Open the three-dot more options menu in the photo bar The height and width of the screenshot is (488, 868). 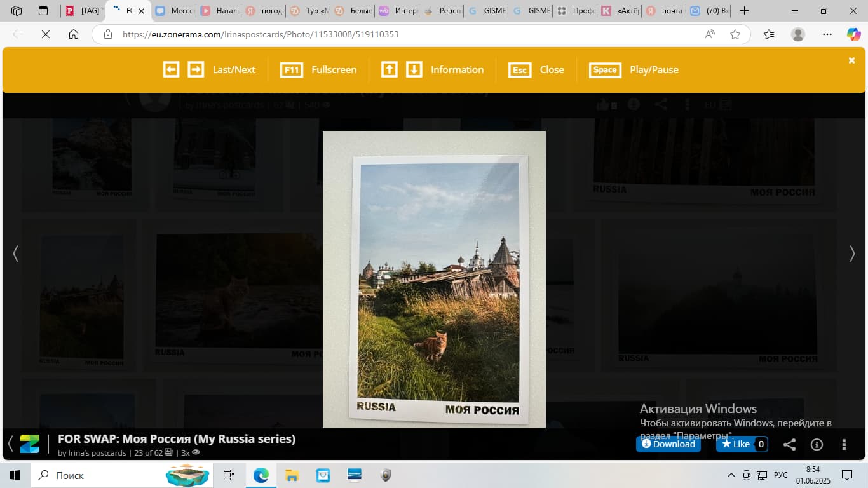pos(844,445)
